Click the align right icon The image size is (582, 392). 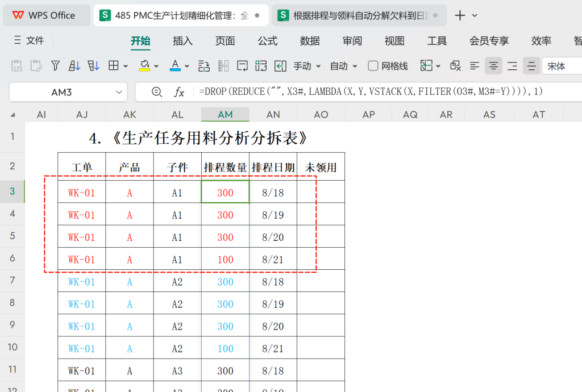(512, 66)
